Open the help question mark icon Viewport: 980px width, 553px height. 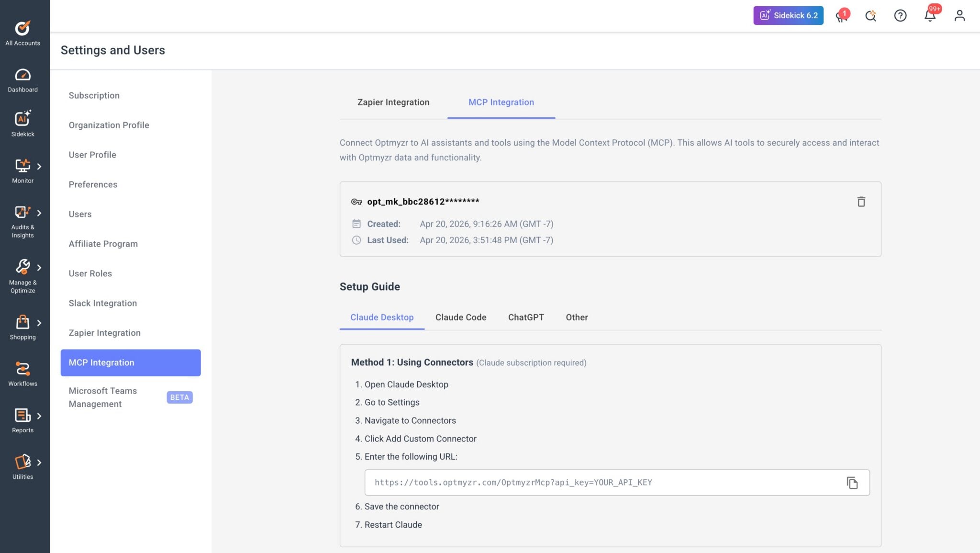pos(900,16)
